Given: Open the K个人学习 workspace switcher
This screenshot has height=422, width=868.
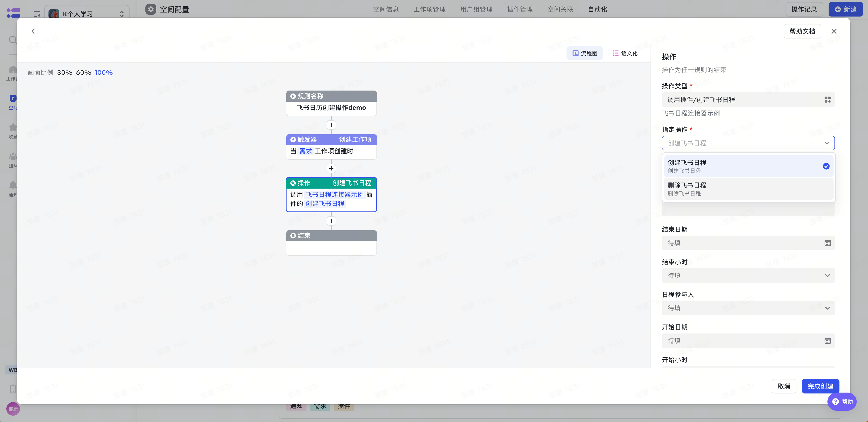Looking at the screenshot, I should [87, 14].
